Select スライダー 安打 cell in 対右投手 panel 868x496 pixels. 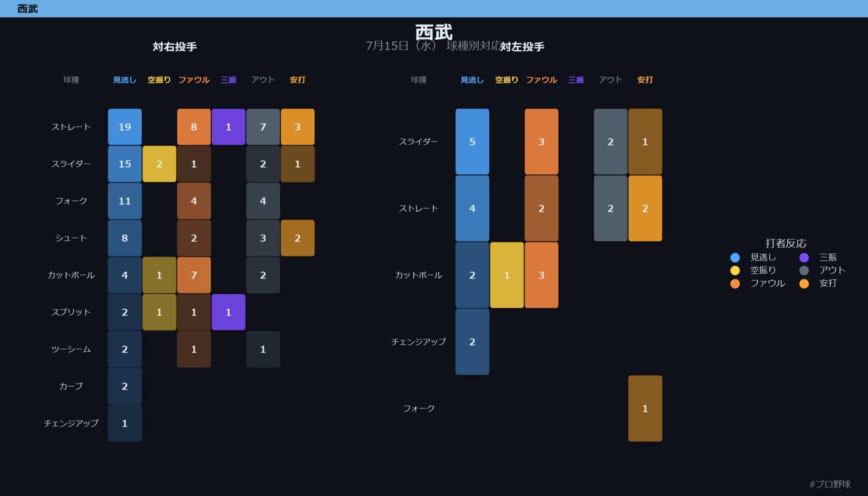(297, 164)
